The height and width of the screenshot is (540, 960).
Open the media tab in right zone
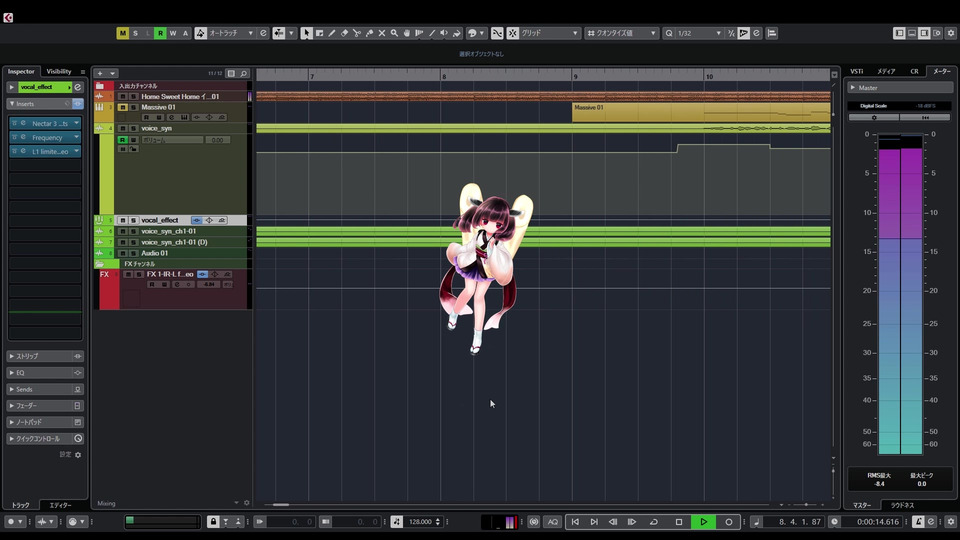[x=886, y=72]
